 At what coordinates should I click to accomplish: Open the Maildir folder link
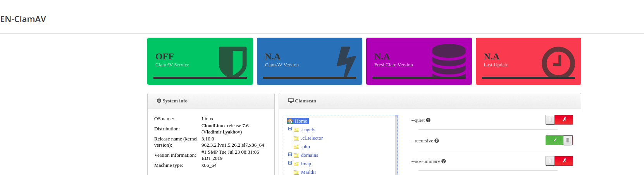(308, 172)
